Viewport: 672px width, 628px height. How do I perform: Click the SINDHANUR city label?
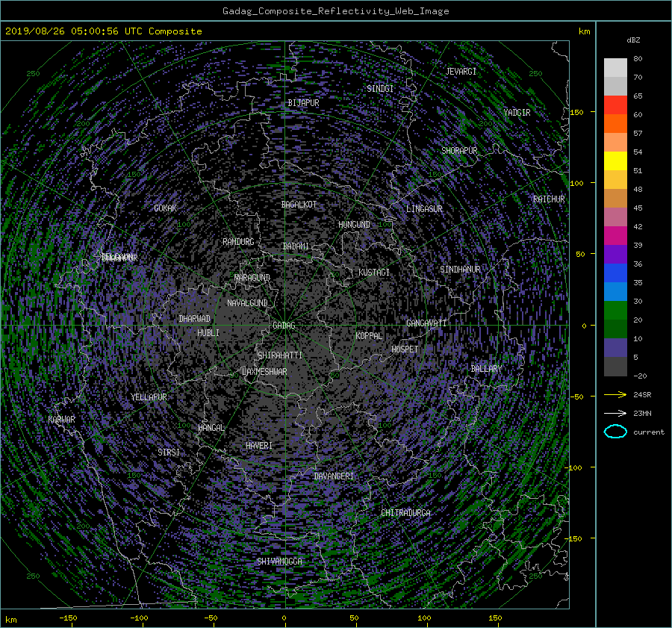pos(460,270)
